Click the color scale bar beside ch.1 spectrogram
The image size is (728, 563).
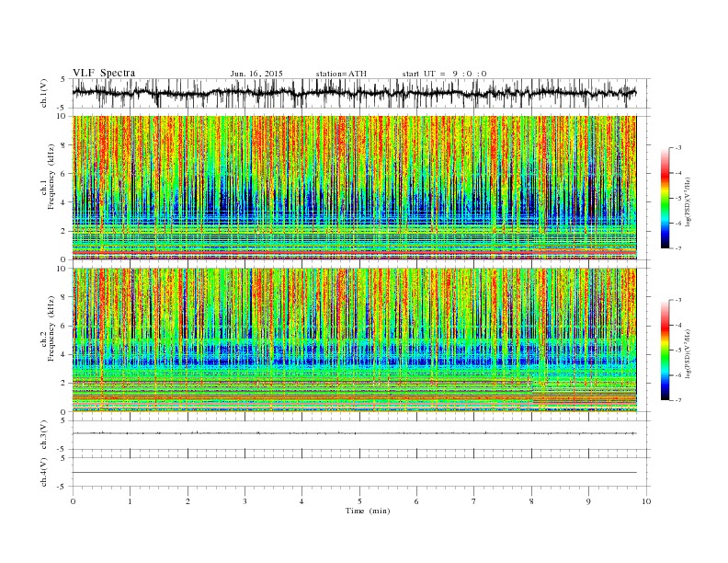coord(665,198)
